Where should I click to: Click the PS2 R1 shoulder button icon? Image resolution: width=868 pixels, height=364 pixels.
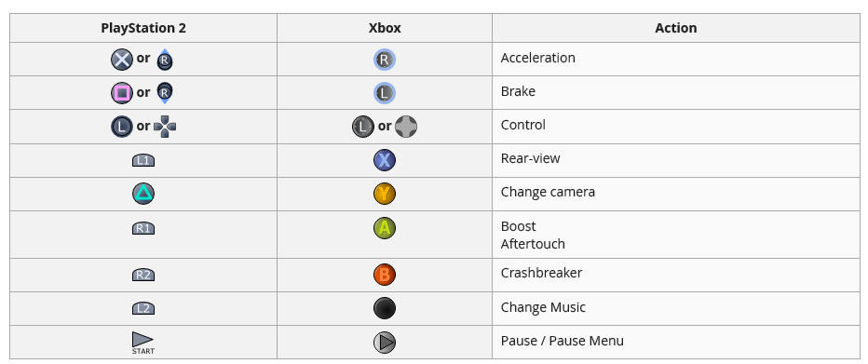143,228
